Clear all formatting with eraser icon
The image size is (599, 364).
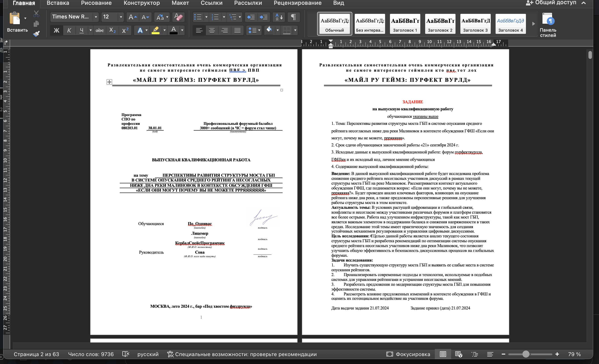coord(178,17)
